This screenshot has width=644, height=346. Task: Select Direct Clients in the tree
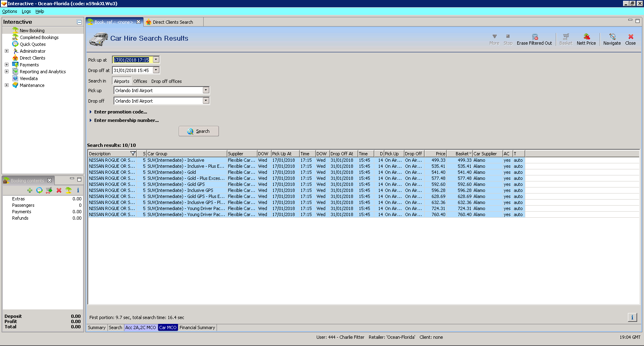coord(32,58)
